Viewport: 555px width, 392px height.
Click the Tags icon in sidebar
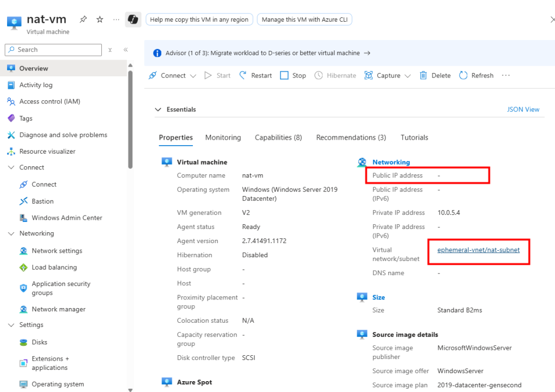tap(11, 118)
